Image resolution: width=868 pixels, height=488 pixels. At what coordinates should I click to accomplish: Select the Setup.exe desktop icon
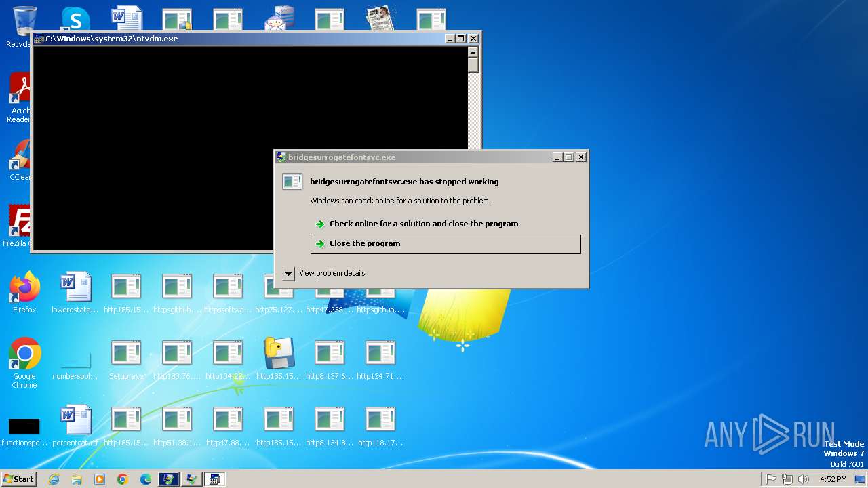126,360
